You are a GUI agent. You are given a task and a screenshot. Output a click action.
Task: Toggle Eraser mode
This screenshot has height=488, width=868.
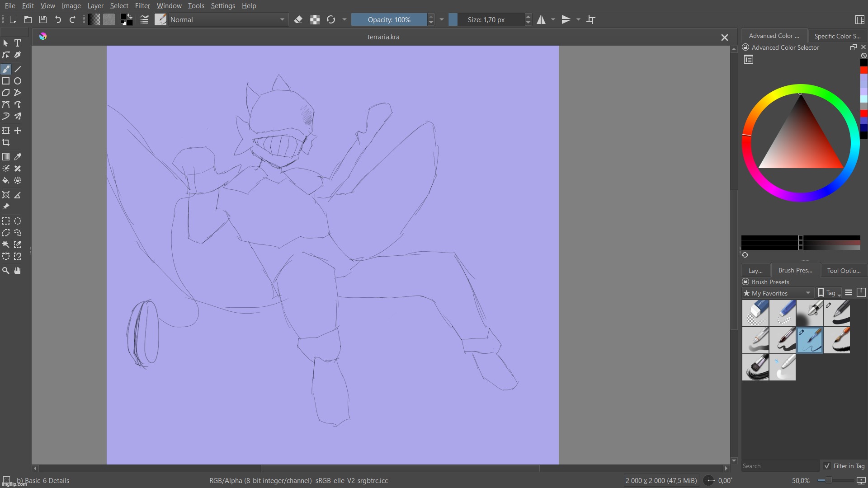click(x=298, y=19)
